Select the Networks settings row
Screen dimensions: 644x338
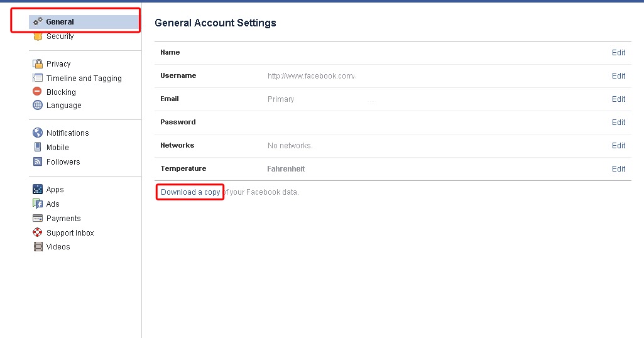(x=177, y=146)
